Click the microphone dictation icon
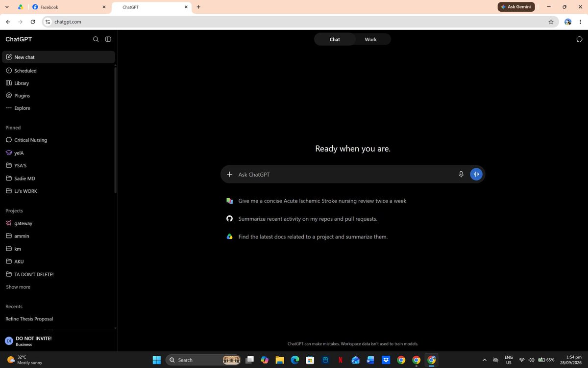Viewport: 588px width, 368px height. 461,174
